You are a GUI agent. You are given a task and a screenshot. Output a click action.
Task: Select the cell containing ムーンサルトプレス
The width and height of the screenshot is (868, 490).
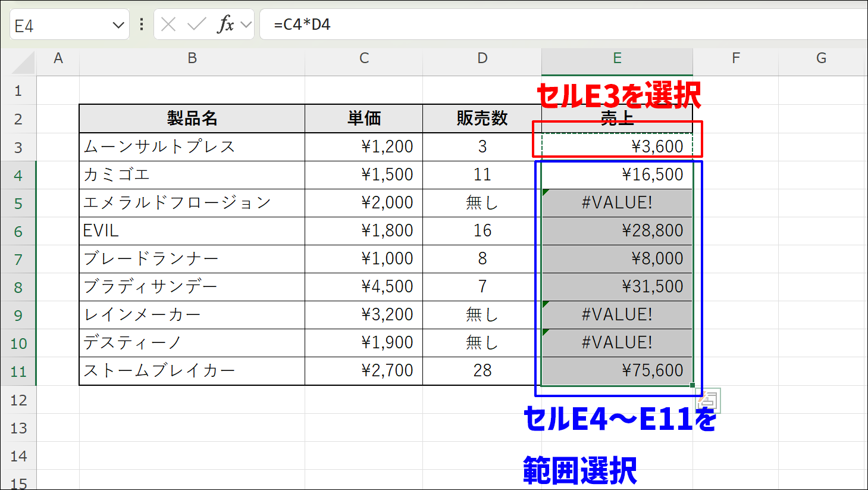click(x=192, y=146)
